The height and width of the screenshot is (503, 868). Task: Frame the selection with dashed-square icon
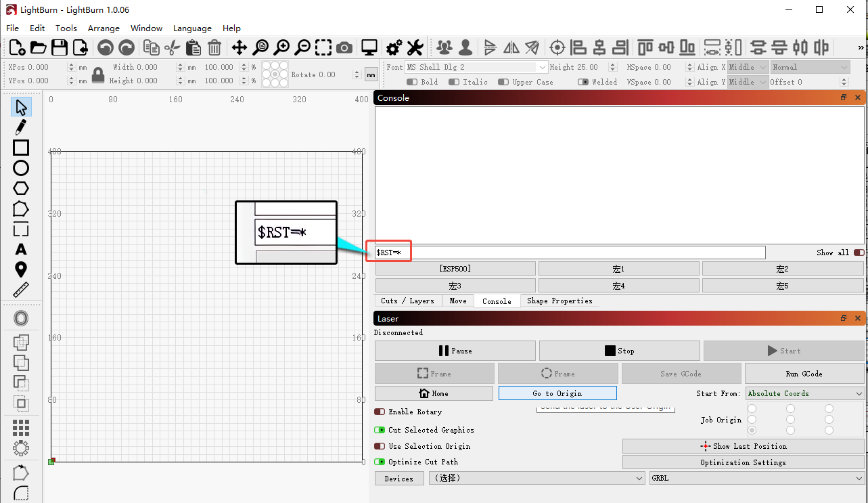323,47
